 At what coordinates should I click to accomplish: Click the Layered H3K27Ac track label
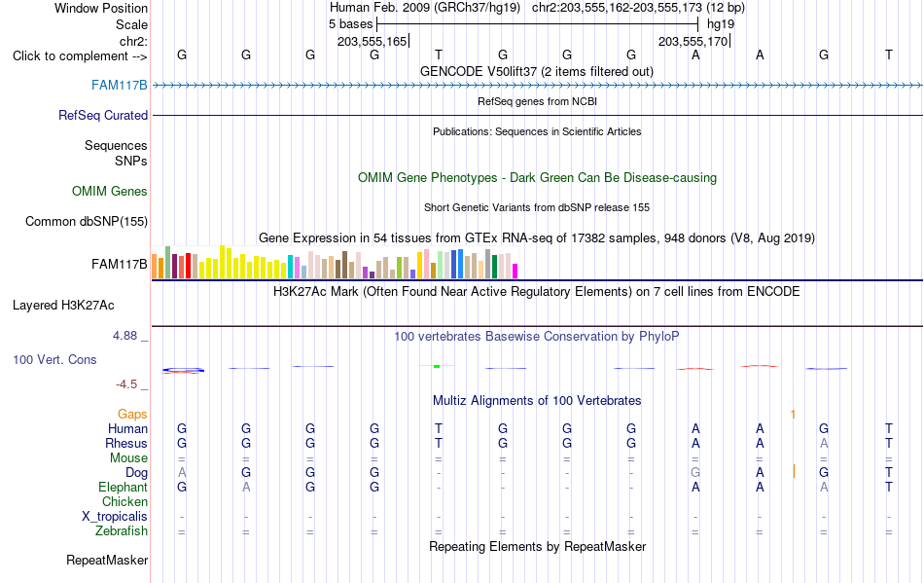[x=63, y=306]
